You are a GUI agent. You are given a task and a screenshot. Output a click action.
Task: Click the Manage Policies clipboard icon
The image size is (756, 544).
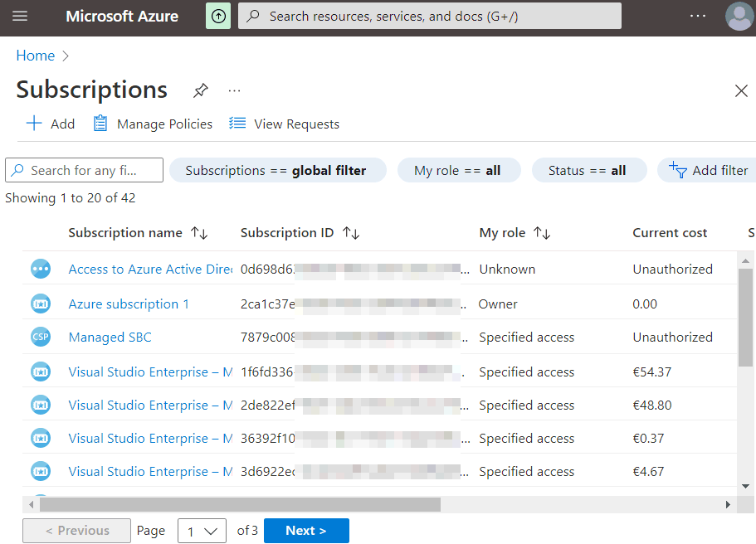pyautogui.click(x=100, y=124)
